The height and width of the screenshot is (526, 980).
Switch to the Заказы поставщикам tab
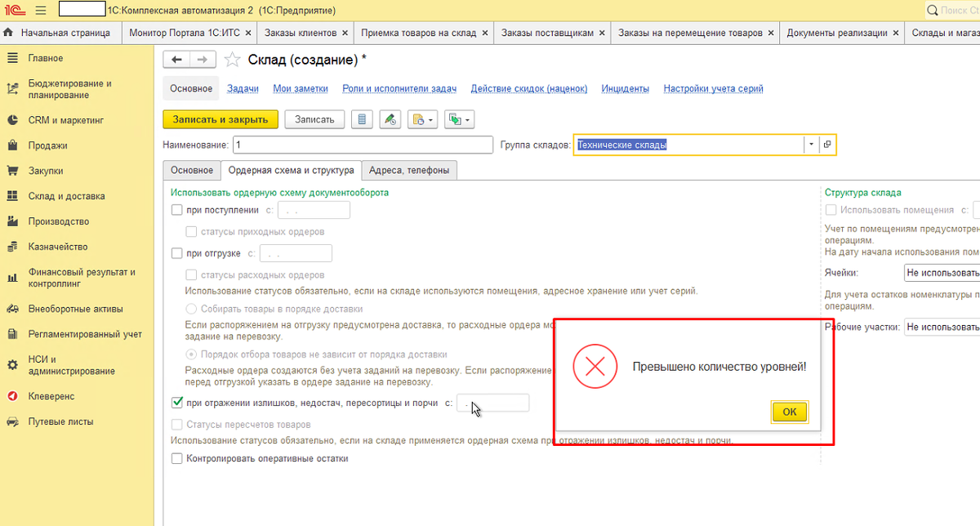[x=547, y=33]
